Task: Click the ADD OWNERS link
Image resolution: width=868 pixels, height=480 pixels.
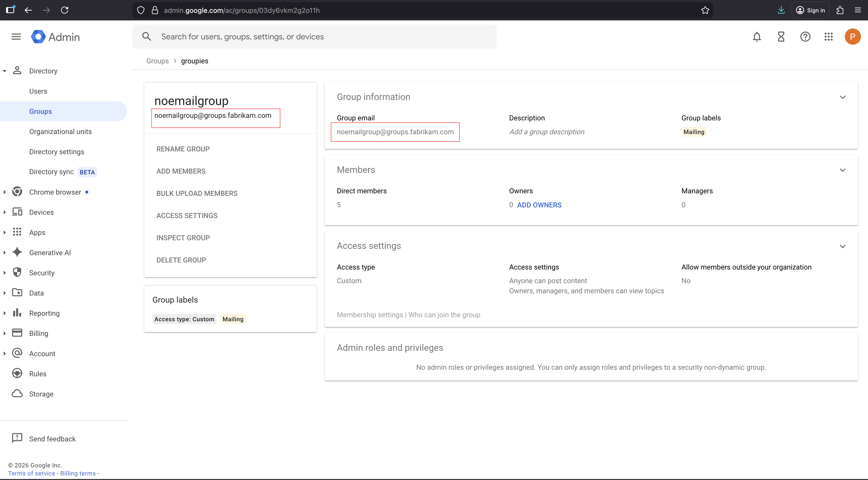Action: (x=539, y=205)
